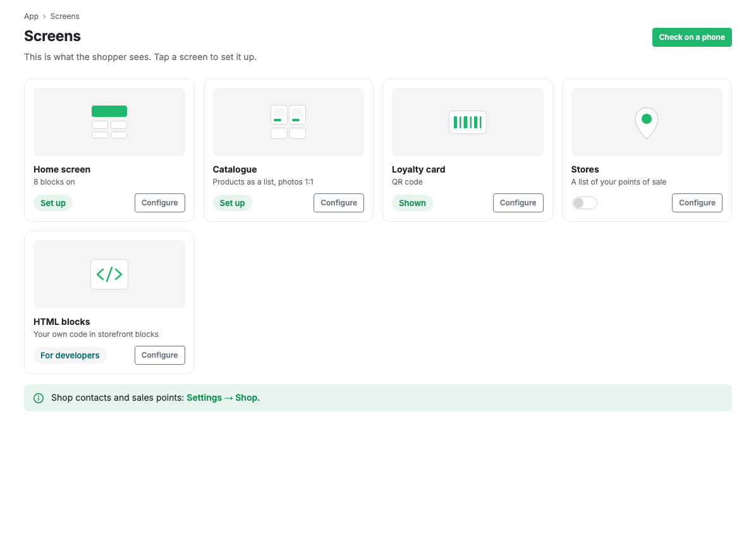The height and width of the screenshot is (536, 756).
Task: Click the For developers badge
Action: 70,355
